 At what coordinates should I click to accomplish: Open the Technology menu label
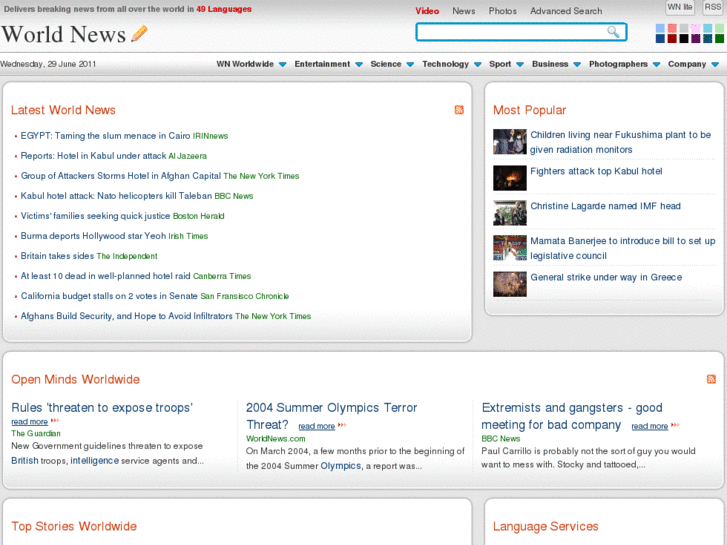coord(445,64)
